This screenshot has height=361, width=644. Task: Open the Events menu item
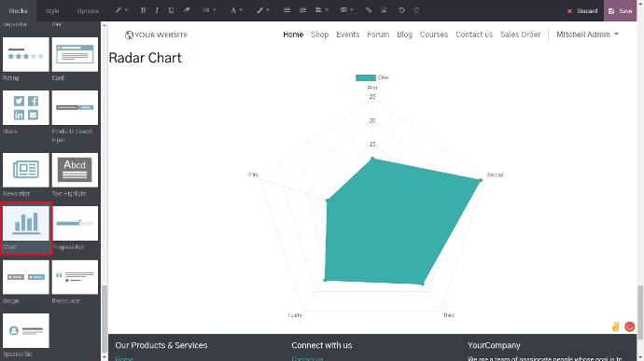coord(347,35)
